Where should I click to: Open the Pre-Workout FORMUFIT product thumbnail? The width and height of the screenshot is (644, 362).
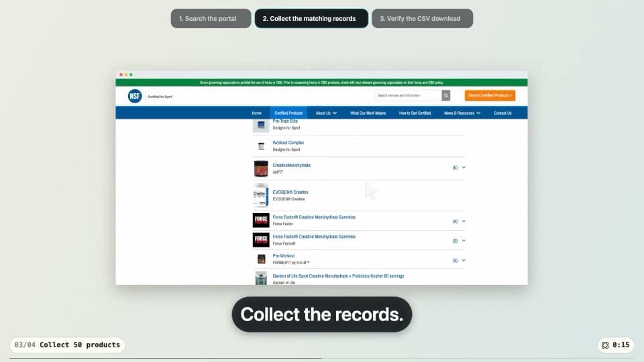tap(261, 259)
